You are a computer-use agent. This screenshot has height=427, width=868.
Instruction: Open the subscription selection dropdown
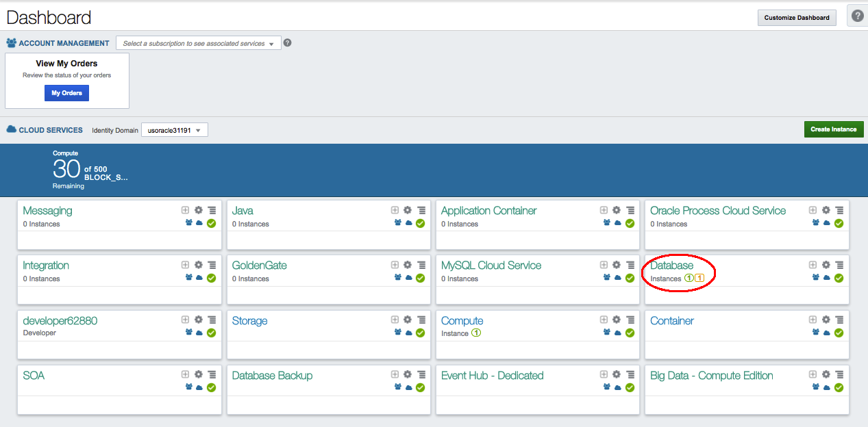tap(198, 42)
